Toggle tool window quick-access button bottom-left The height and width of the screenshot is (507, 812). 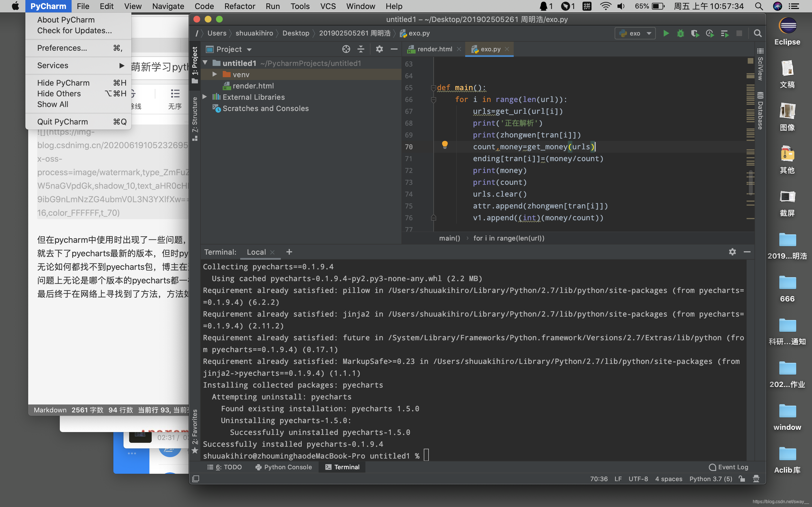click(196, 479)
